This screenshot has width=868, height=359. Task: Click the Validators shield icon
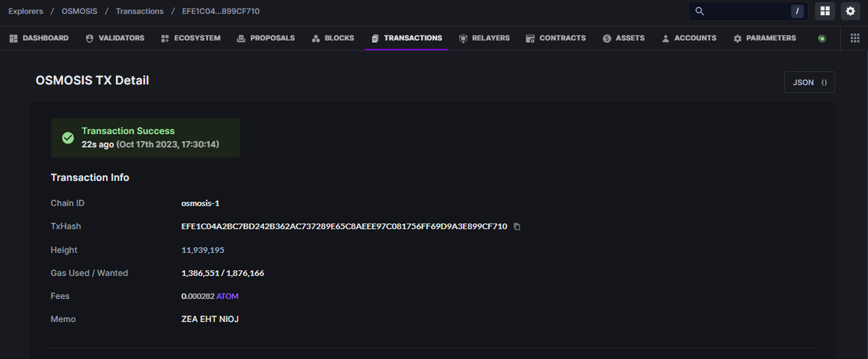point(90,38)
